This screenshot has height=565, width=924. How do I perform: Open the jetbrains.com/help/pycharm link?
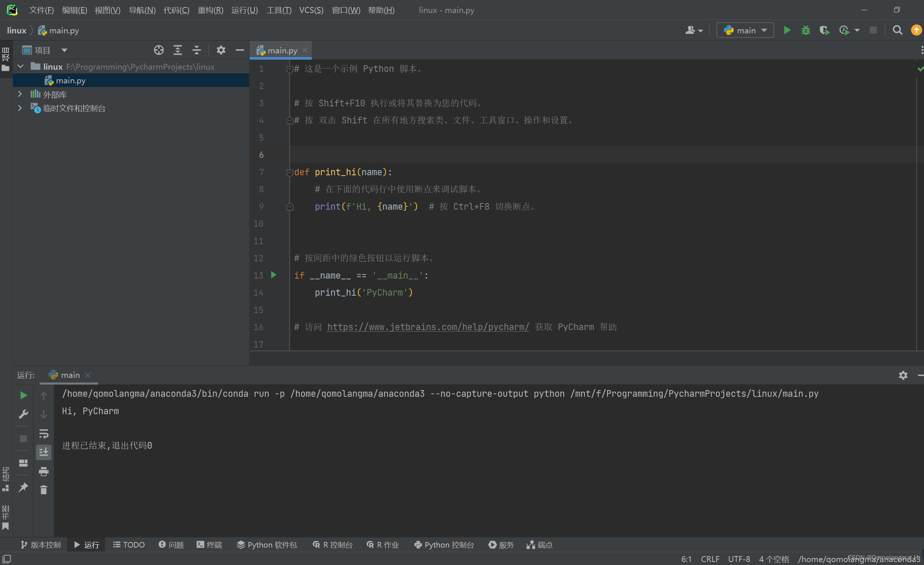(427, 327)
